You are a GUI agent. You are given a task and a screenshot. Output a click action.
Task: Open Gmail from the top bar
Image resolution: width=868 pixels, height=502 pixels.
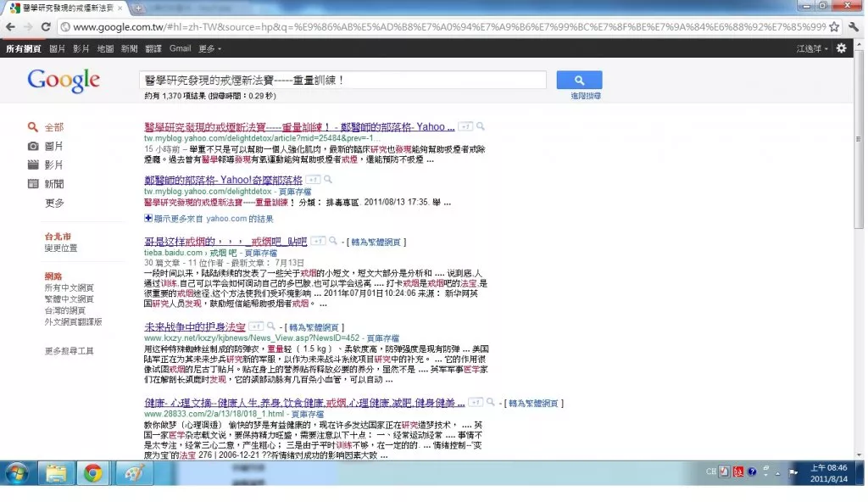click(x=180, y=49)
